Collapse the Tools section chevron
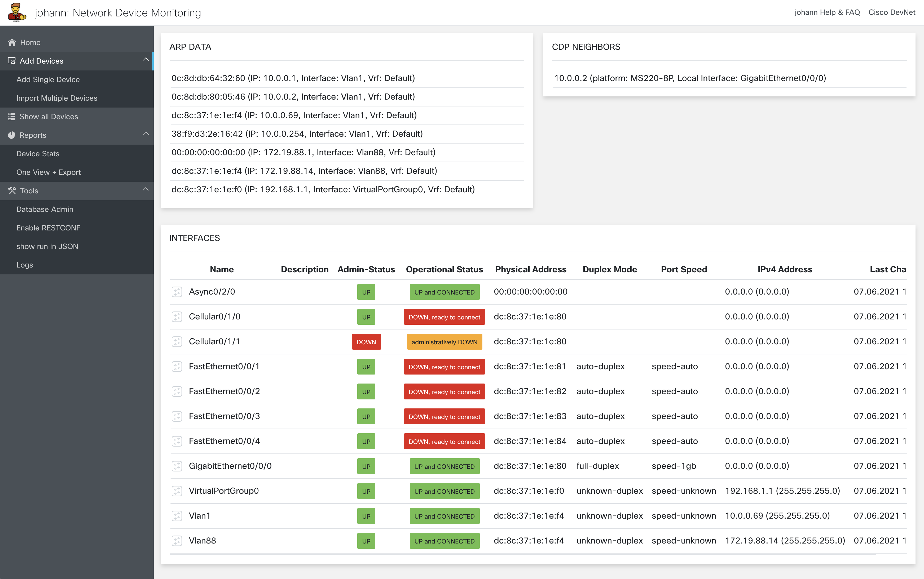924x579 pixels. click(146, 190)
